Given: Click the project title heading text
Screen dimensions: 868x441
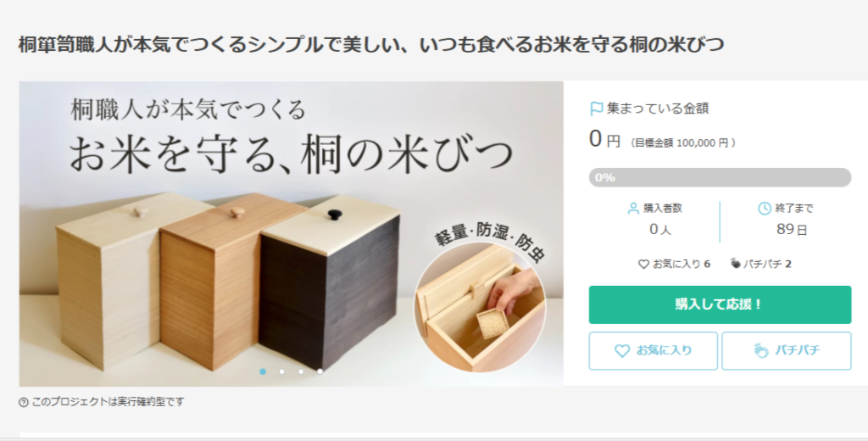Looking at the screenshot, I should (x=371, y=44).
